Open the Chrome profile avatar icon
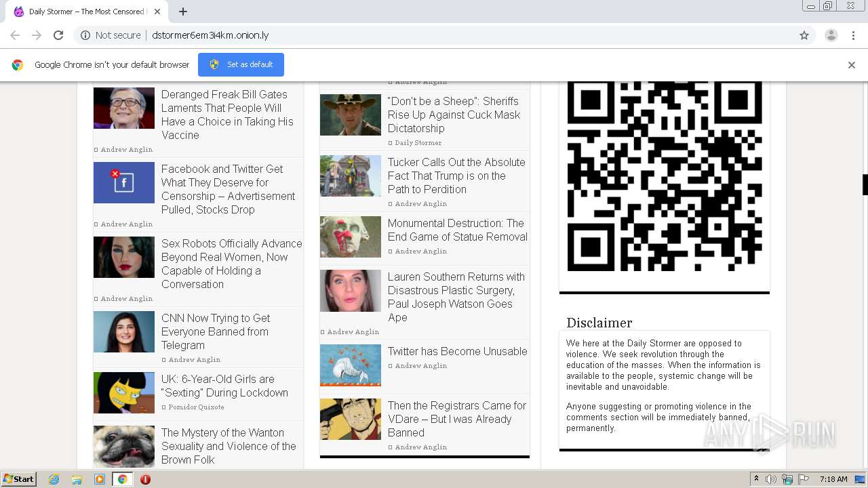 click(831, 35)
